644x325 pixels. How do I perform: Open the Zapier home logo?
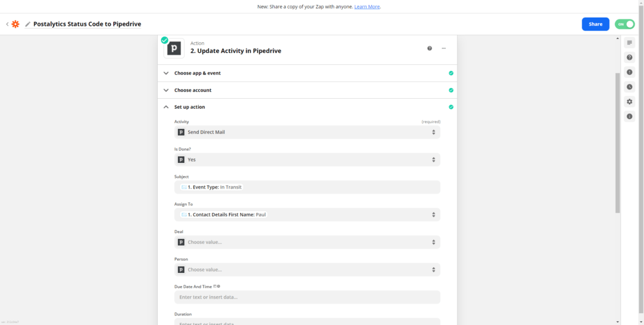15,25
